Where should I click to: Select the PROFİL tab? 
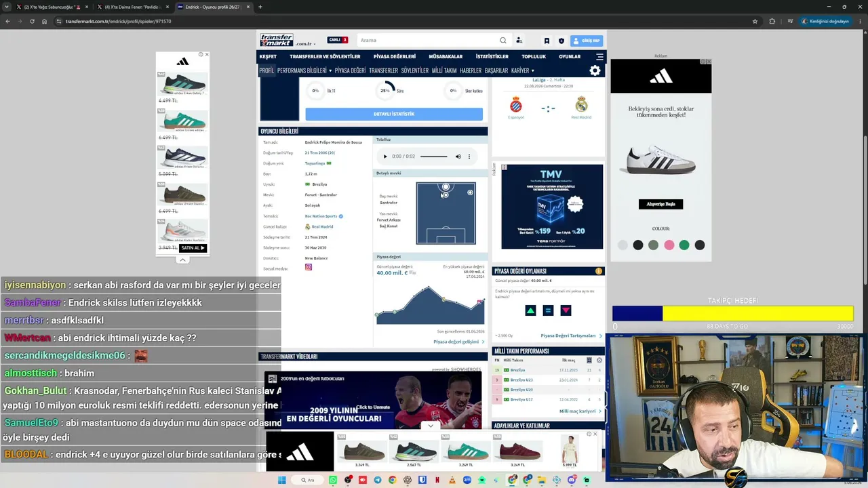click(x=267, y=70)
